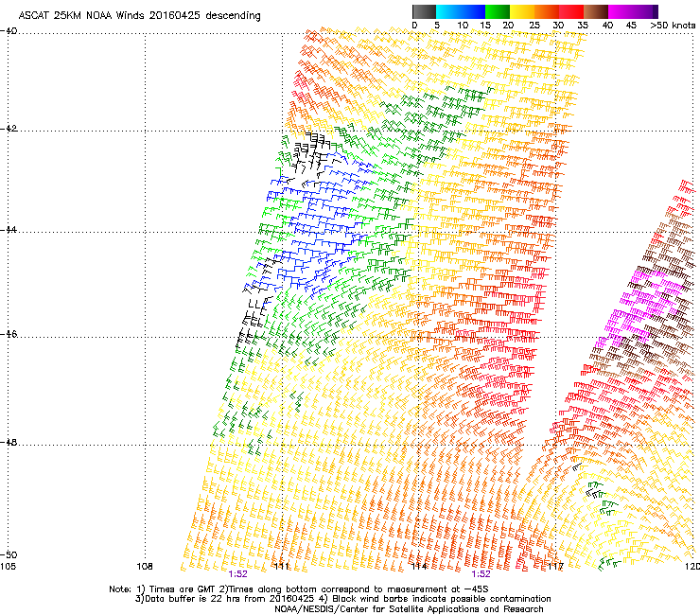Click the "-50" latitude axis label
This screenshot has height=615, width=700.
[9, 554]
